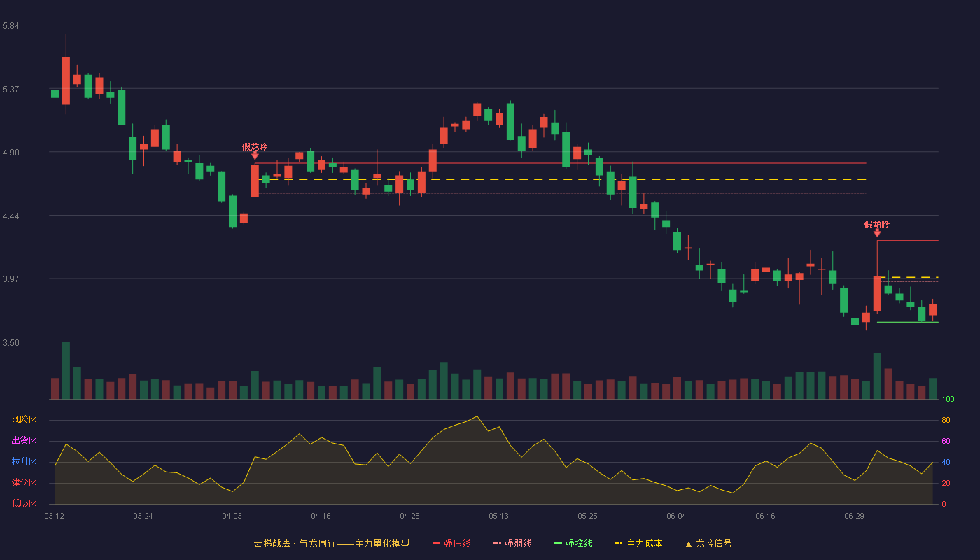Select the 拉升区 zone label
The width and height of the screenshot is (980, 560).
(x=24, y=462)
